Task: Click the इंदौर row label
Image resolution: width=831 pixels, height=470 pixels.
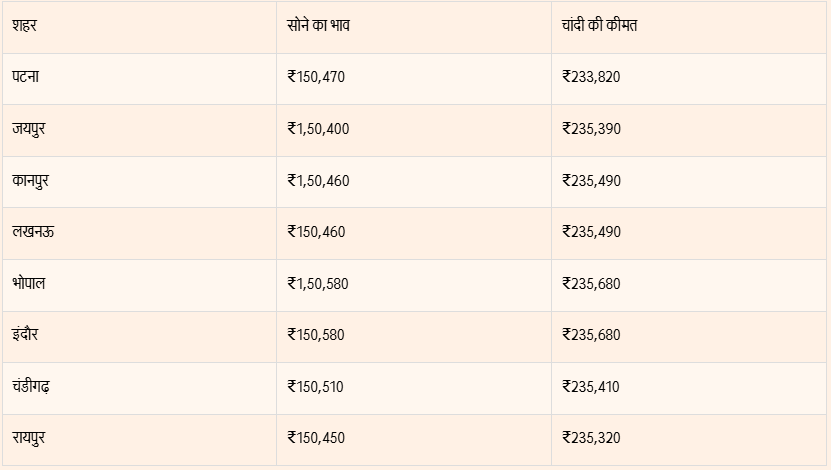Action: (x=26, y=335)
